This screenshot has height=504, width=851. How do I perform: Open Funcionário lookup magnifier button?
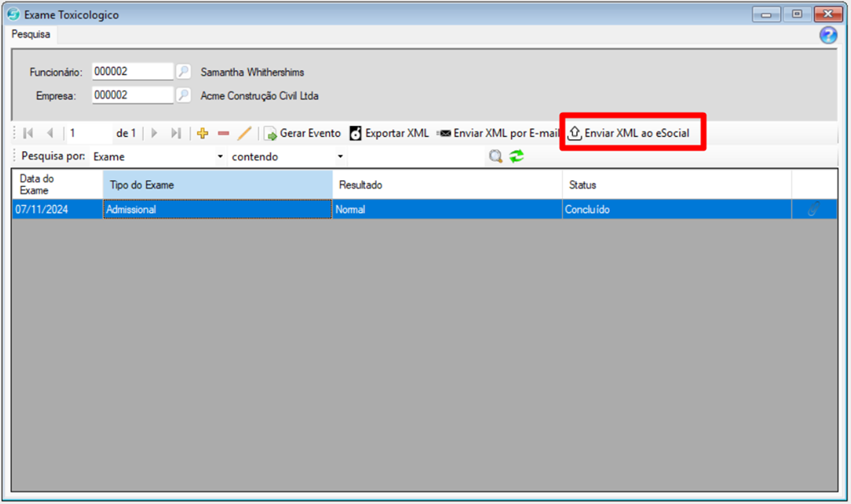[184, 72]
